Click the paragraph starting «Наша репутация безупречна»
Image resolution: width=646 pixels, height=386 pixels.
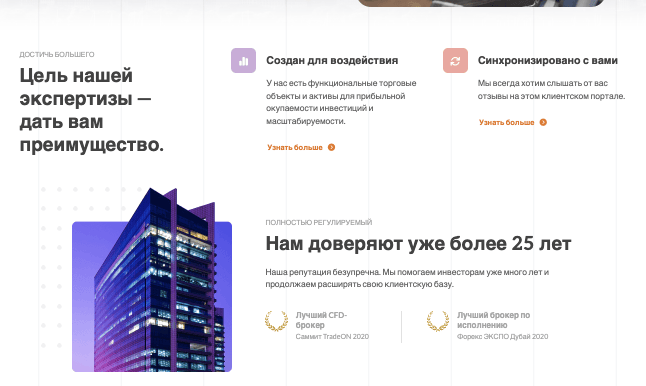coord(407,278)
